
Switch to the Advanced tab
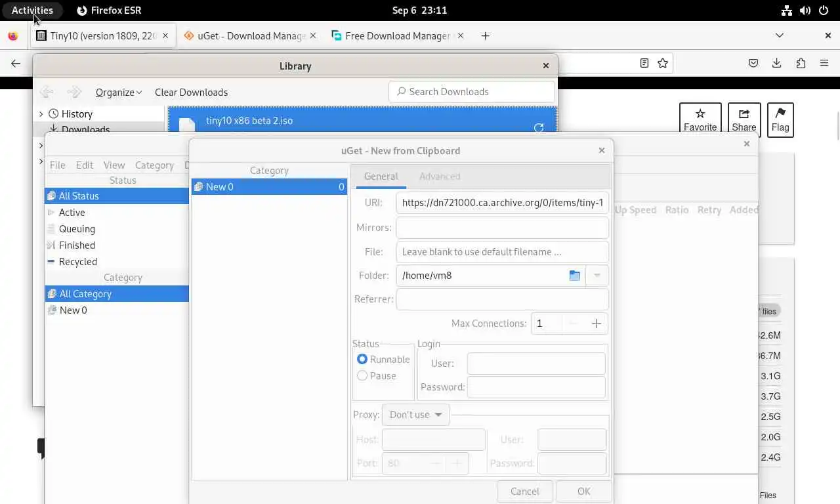pos(440,177)
